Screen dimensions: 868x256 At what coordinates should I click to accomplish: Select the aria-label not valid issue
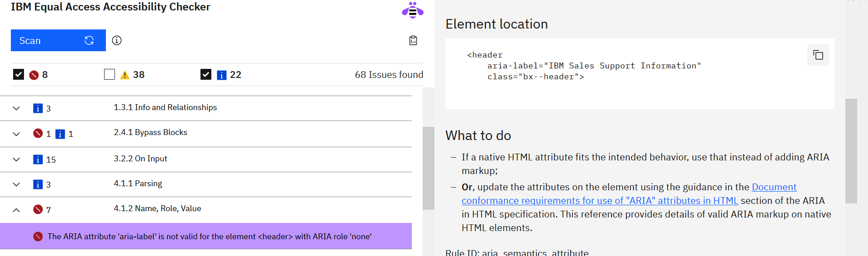click(x=209, y=237)
